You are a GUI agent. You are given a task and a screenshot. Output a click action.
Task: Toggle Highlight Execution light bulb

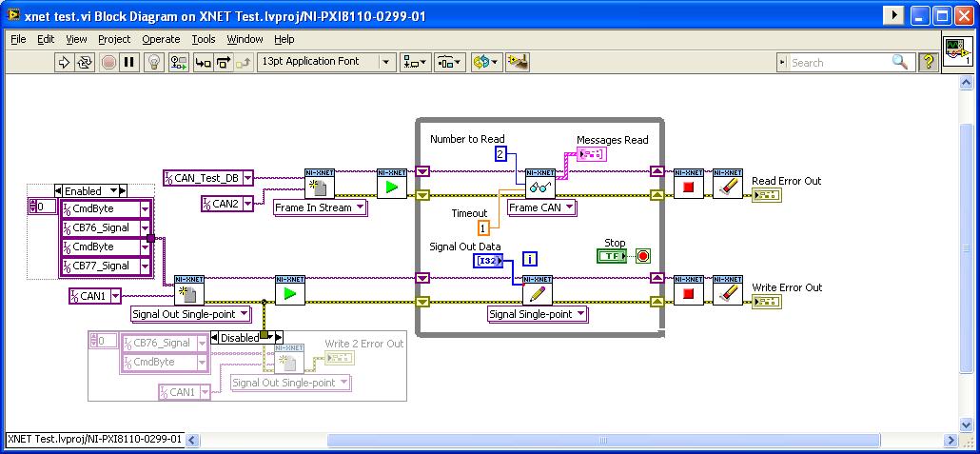[x=153, y=62]
